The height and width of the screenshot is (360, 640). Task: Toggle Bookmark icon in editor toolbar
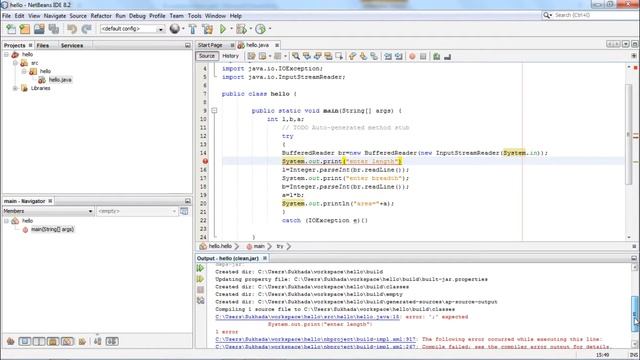click(x=374, y=56)
